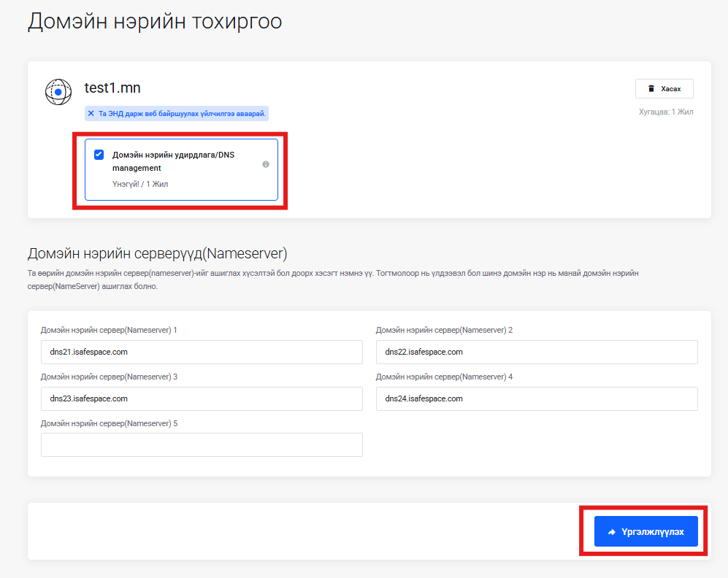Click the trash icon in the Хасах button

(651, 89)
